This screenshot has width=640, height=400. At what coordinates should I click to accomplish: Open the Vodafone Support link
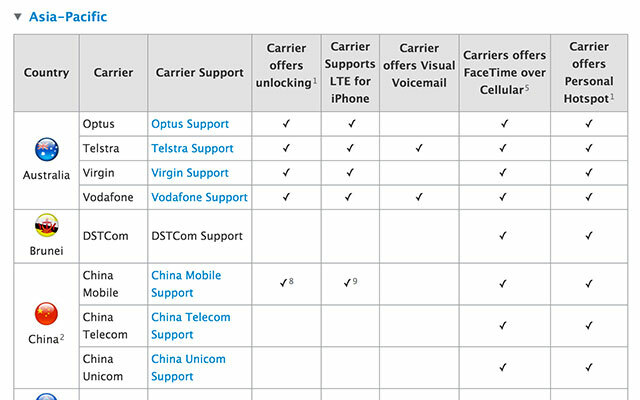pyautogui.click(x=199, y=198)
